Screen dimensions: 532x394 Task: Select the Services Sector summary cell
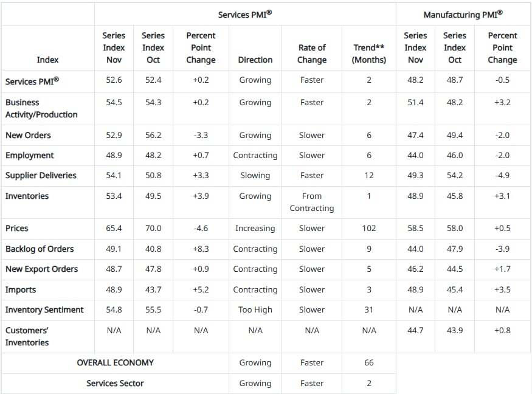click(115, 383)
